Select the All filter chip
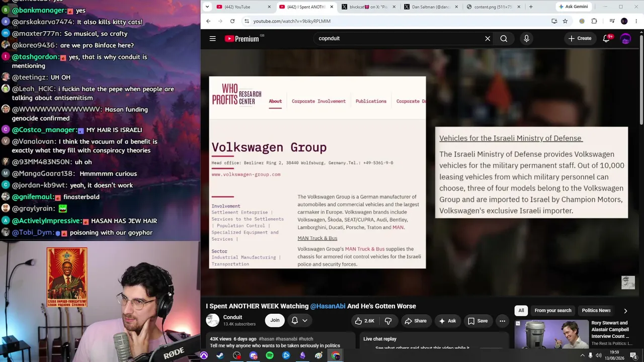This screenshot has width=644, height=362. pos(521,311)
